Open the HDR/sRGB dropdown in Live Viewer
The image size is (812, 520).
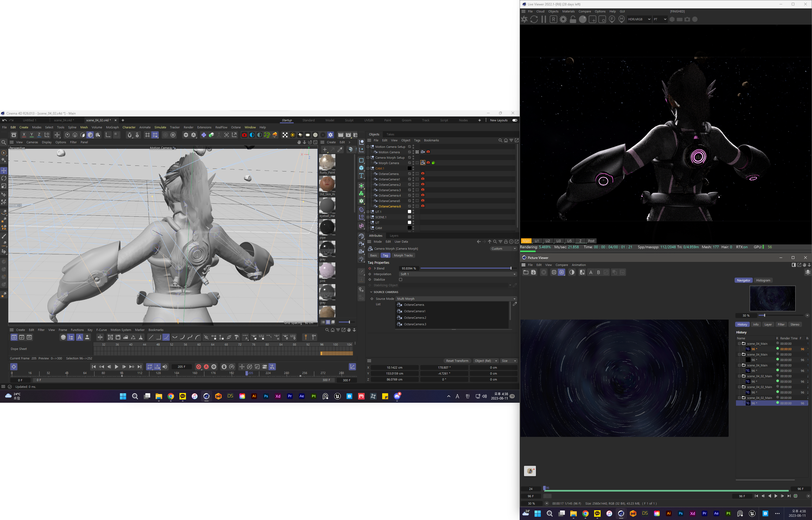point(639,19)
